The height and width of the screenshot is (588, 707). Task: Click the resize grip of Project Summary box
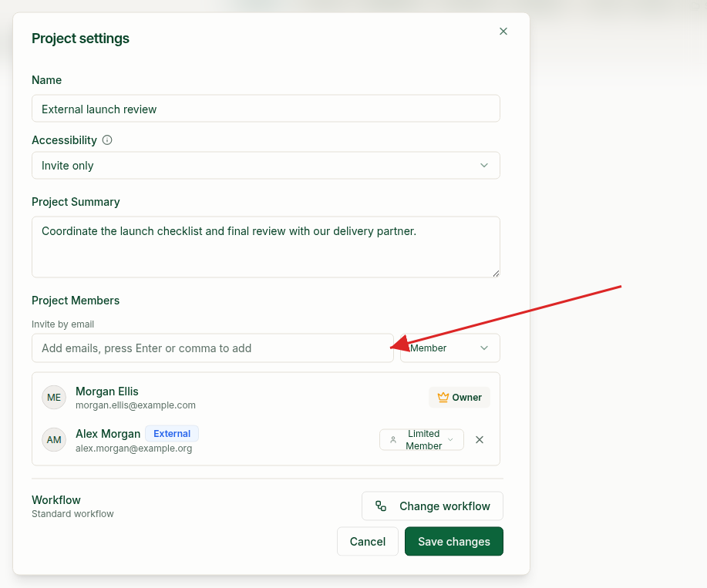pos(496,273)
